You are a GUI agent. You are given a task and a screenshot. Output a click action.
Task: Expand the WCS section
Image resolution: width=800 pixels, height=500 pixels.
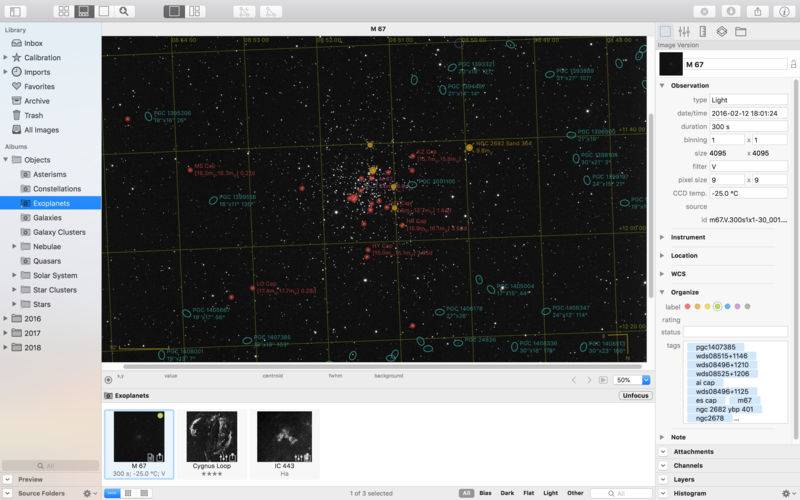click(662, 274)
